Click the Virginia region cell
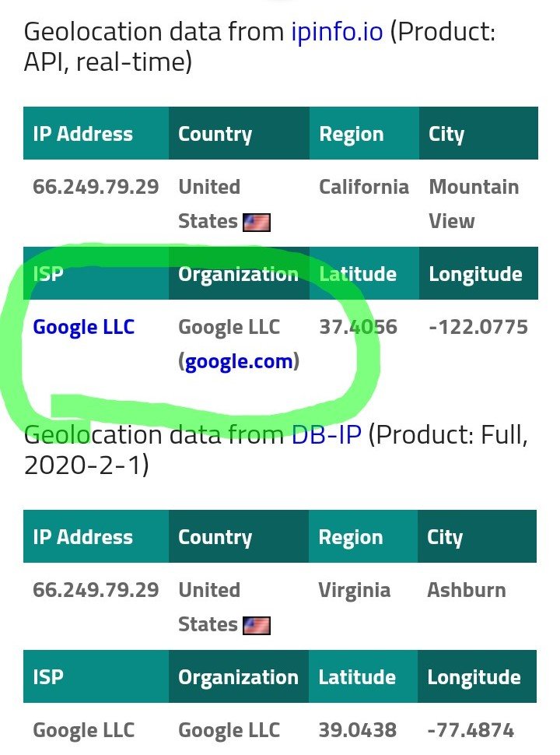 pos(354,590)
